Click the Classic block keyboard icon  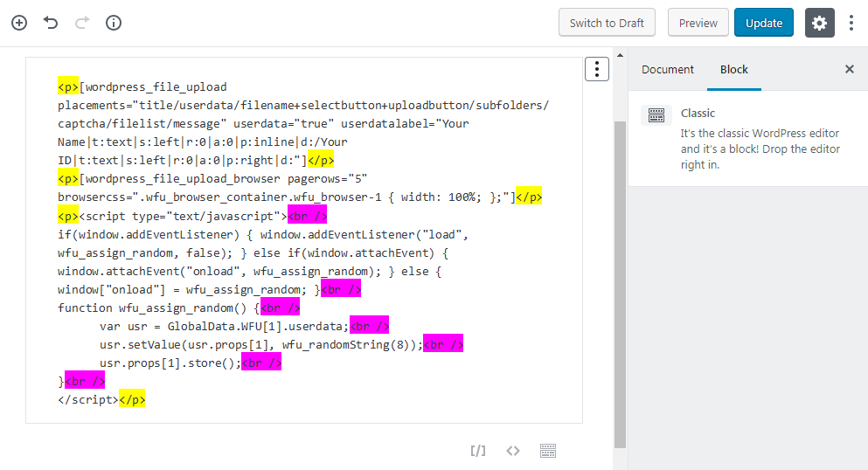656,115
